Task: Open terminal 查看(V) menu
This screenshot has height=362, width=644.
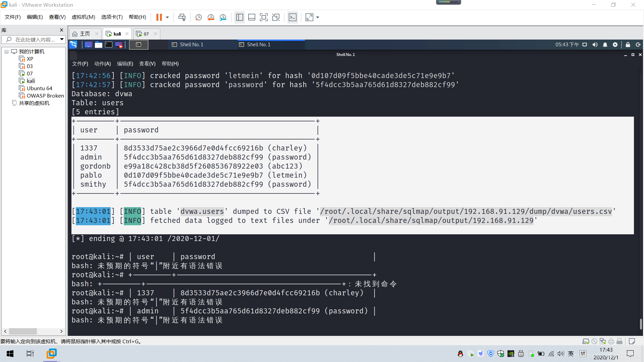Action: [147, 64]
